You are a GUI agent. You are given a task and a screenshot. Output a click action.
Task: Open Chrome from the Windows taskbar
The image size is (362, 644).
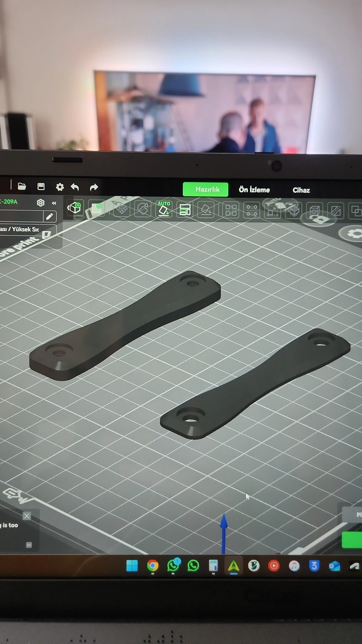(x=153, y=566)
